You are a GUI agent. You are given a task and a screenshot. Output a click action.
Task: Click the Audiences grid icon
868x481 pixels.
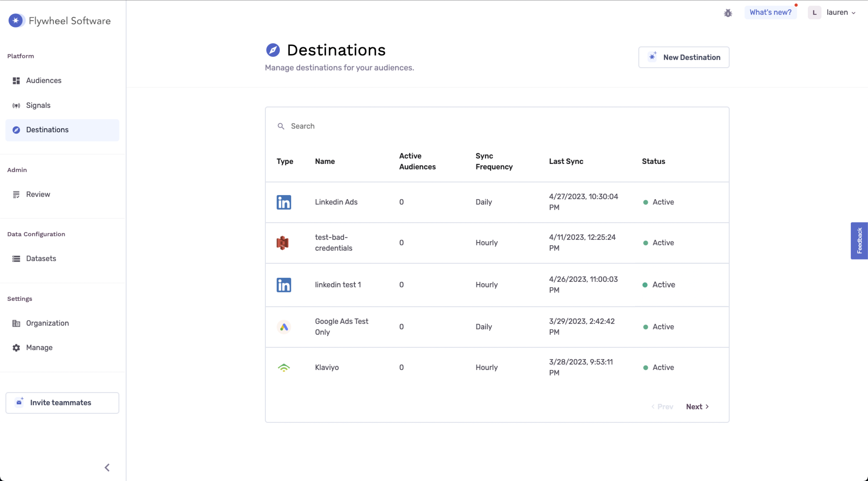(x=16, y=81)
